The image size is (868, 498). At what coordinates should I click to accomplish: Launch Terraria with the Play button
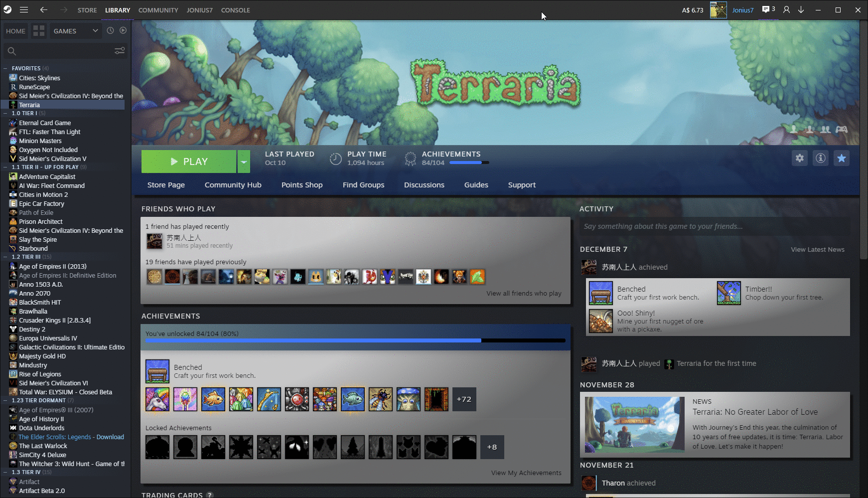[189, 162]
